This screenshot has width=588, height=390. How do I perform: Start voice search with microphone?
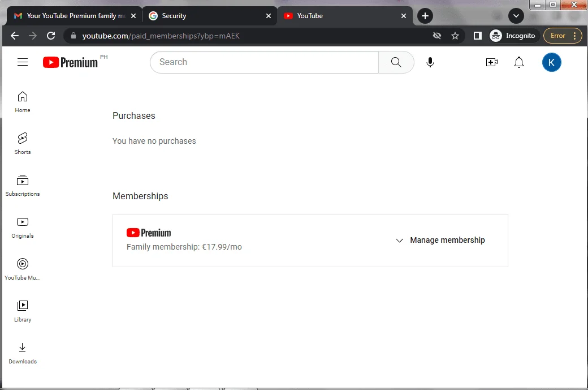click(x=430, y=62)
